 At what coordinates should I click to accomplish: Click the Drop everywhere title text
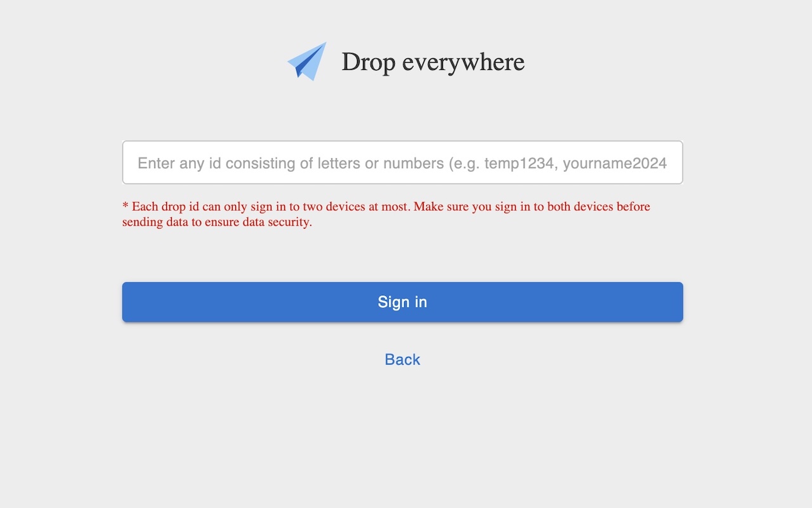(433, 61)
